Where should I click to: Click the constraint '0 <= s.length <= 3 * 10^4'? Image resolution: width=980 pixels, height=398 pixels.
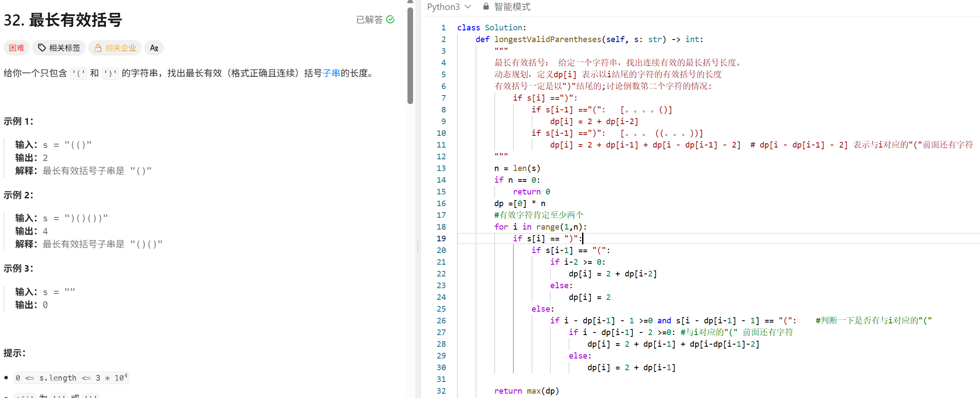coord(71,378)
